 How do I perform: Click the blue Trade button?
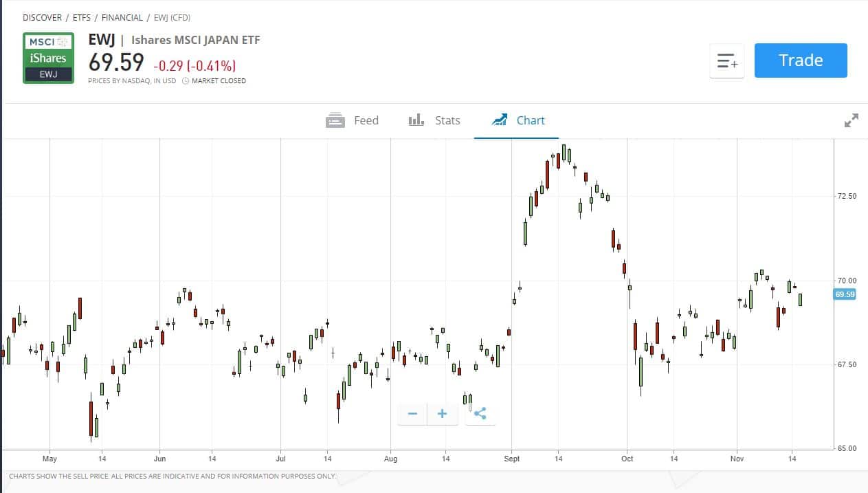(801, 61)
